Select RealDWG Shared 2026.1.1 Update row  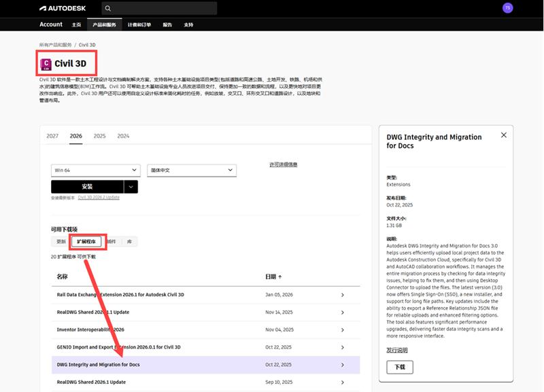coord(206,313)
